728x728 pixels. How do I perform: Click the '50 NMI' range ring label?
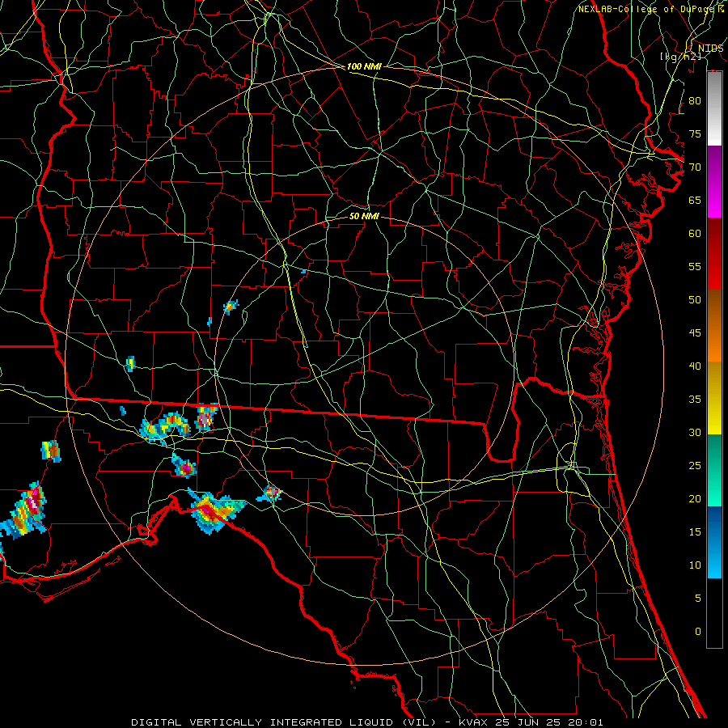pos(364,216)
